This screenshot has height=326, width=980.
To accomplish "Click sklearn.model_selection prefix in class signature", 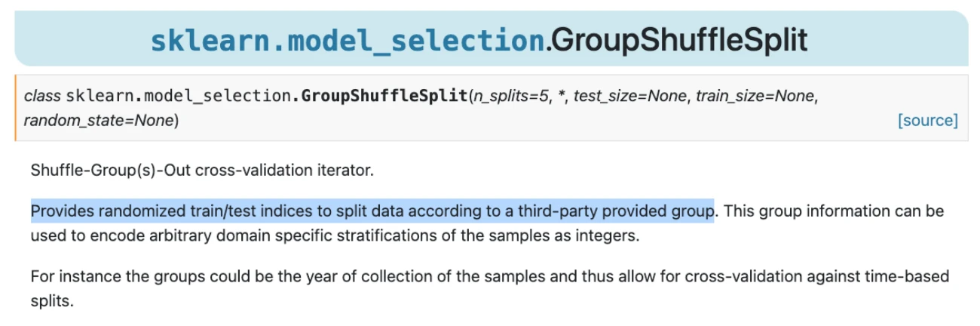I will click(x=183, y=96).
